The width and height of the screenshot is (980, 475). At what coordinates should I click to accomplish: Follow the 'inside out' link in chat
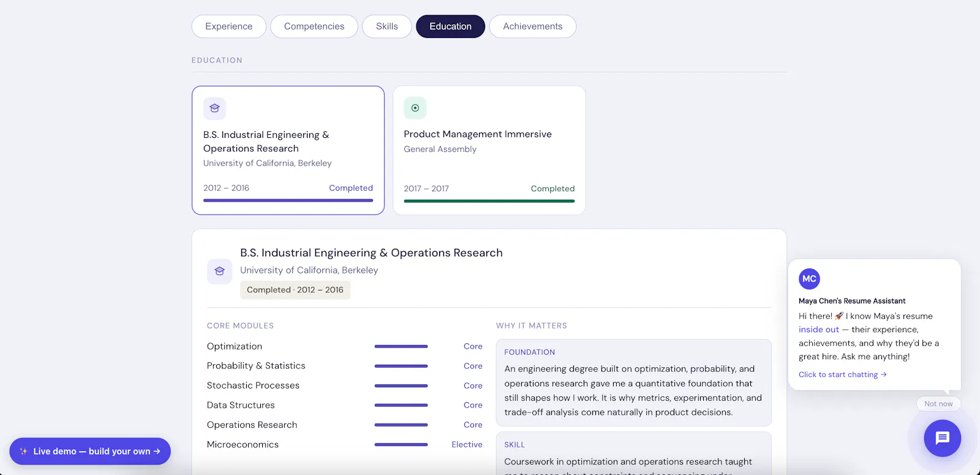[818, 330]
